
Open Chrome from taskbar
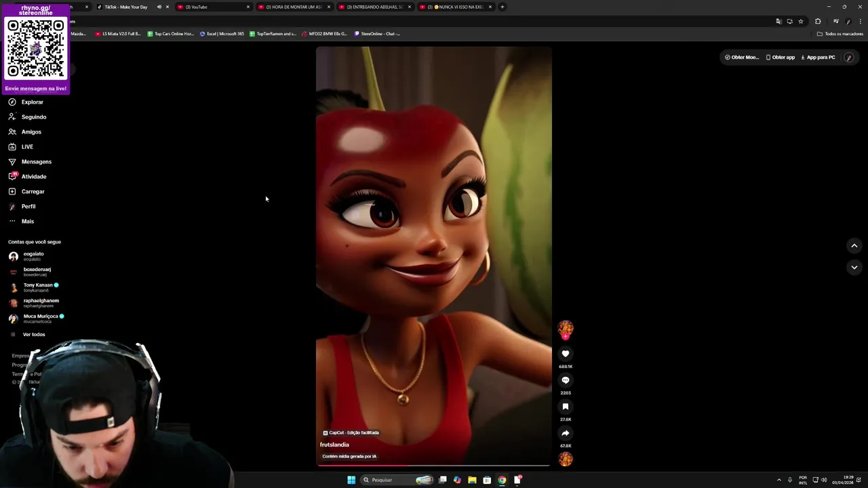click(x=502, y=480)
